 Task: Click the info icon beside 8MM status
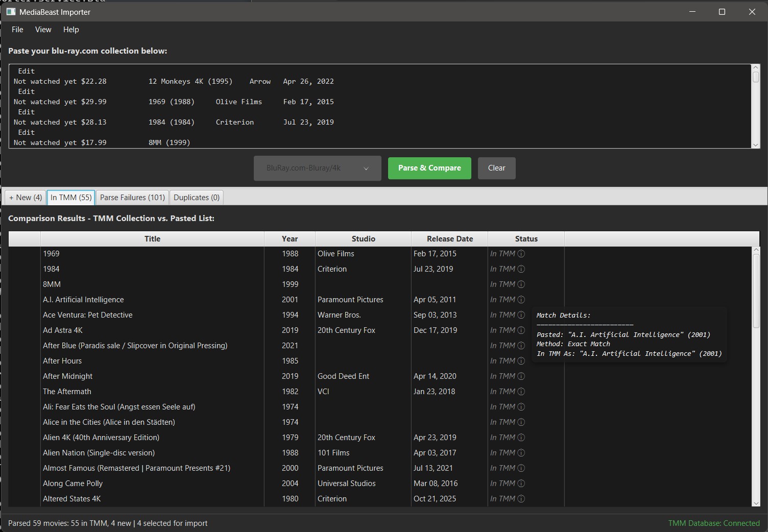click(521, 284)
